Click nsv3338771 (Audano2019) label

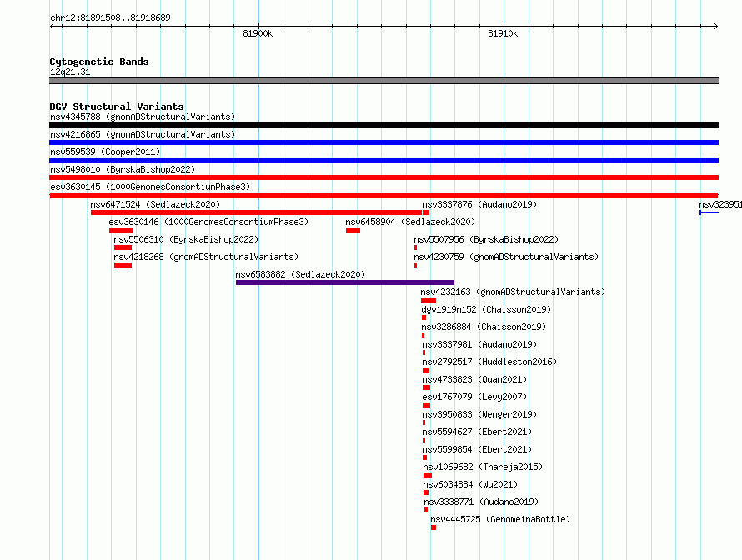tap(481, 502)
